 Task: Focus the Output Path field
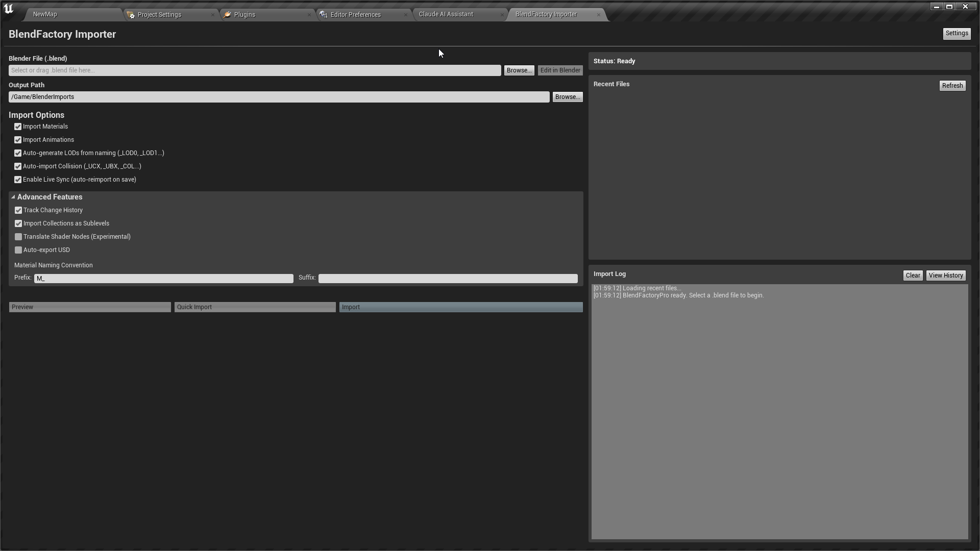(279, 97)
